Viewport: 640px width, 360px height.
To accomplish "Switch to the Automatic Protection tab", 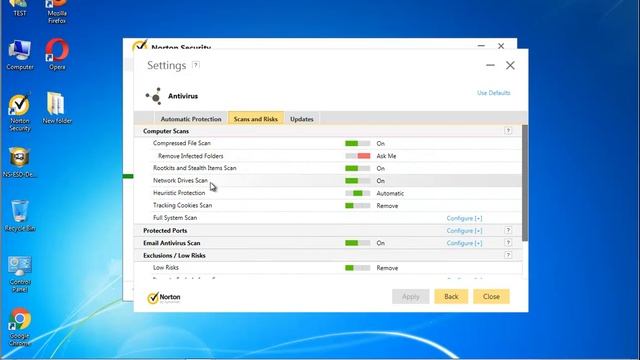I will tap(191, 119).
